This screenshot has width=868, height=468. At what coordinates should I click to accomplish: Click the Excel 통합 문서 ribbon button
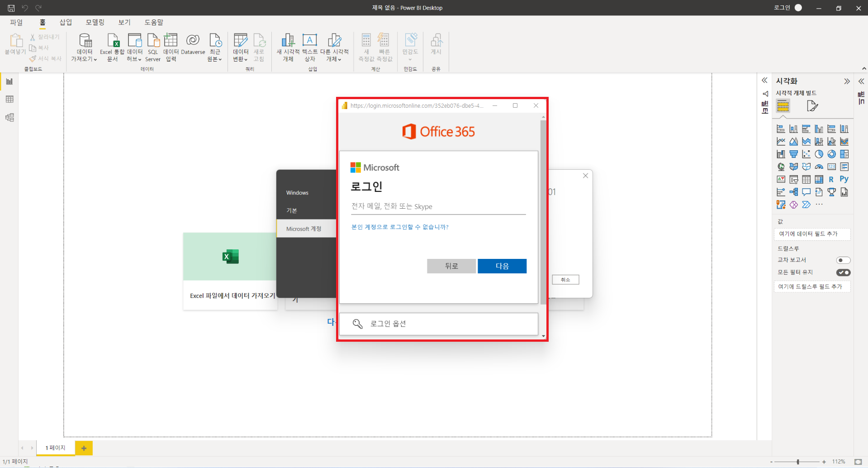112,48
